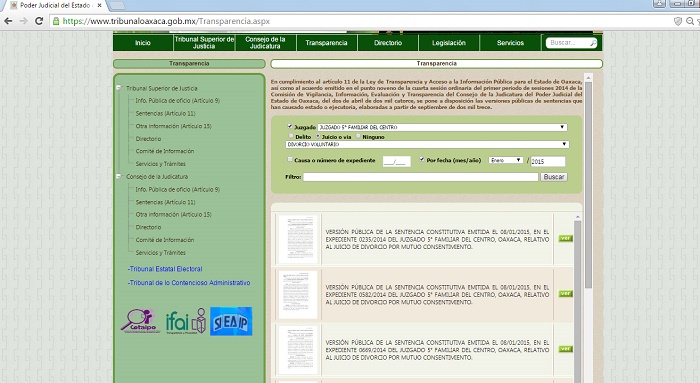The height and width of the screenshot is (383, 700).
Task: Select the Poder Judicial del Estado browser tab
Action: point(54,5)
